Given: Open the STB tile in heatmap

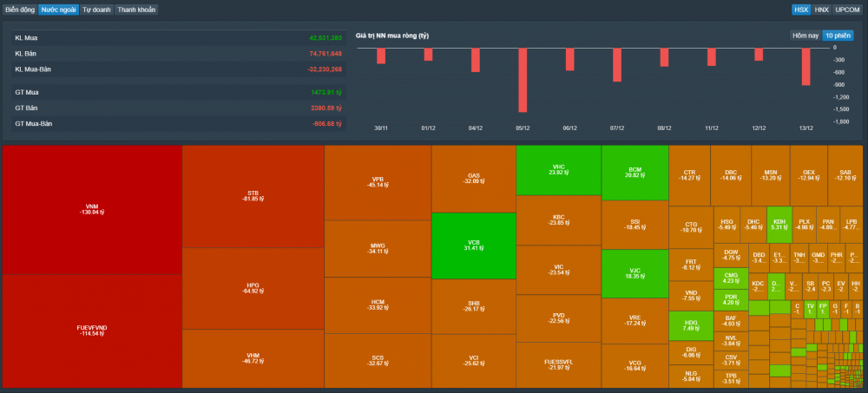Looking at the screenshot, I should tap(253, 196).
